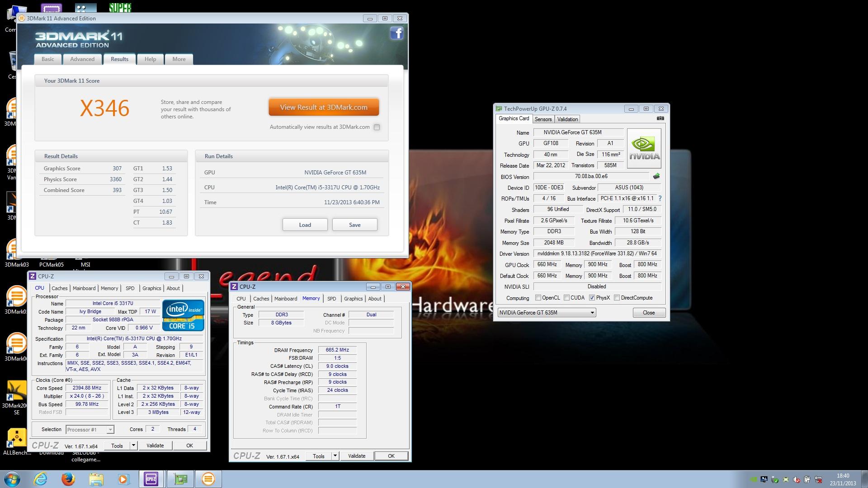
Task: Toggle PhysX checkbox in GPU-Z
Action: (592, 298)
